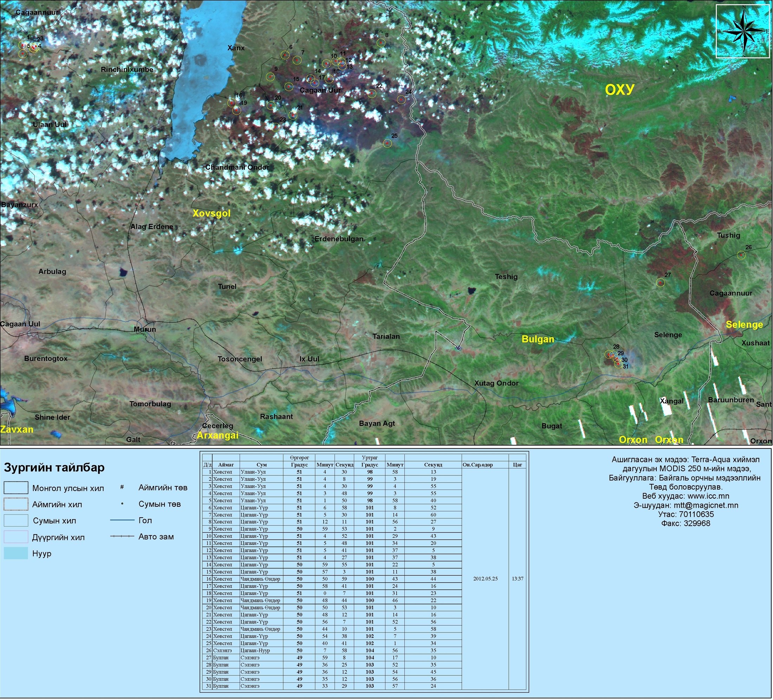773x700 pixels.
Task: Click the yellow Xovsgol province label
Action: click(x=211, y=213)
